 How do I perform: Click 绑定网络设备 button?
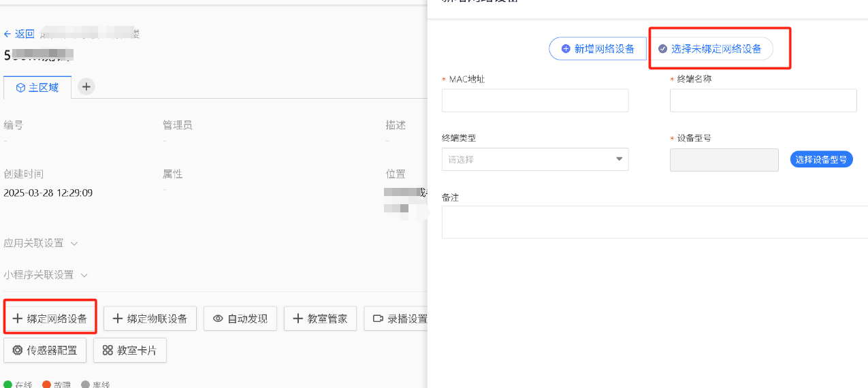(50, 319)
